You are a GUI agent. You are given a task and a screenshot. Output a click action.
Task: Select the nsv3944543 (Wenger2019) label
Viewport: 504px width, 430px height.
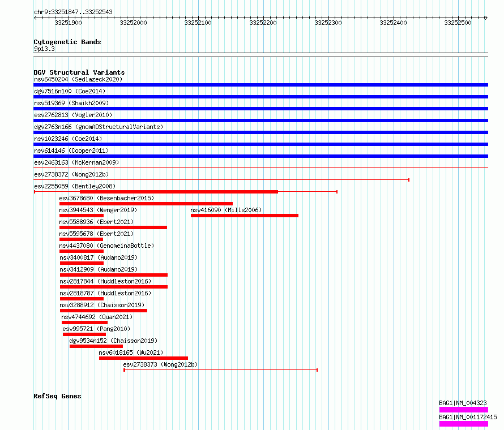(x=98, y=210)
